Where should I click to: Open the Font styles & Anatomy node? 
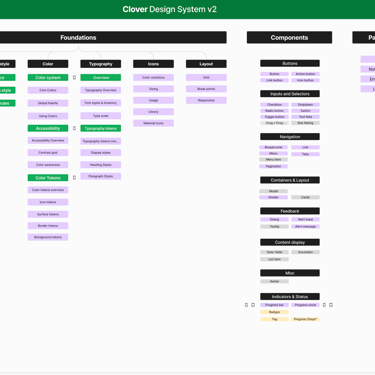pyautogui.click(x=101, y=103)
